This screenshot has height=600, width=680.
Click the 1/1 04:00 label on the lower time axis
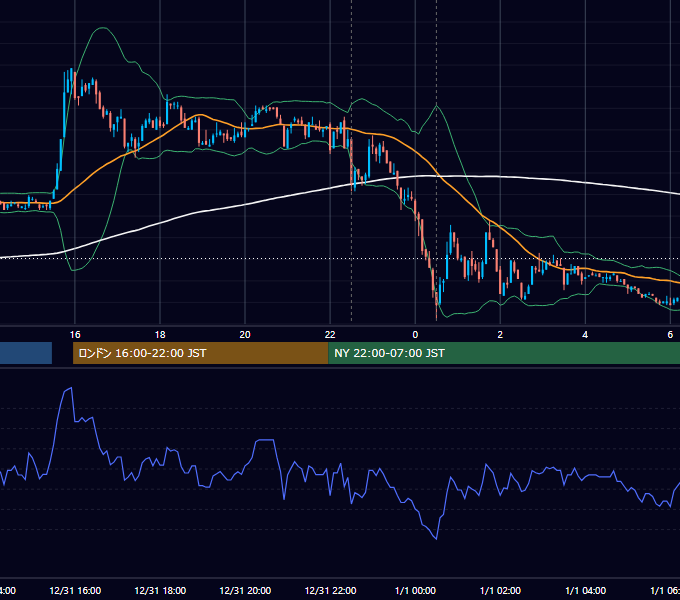[x=585, y=590]
